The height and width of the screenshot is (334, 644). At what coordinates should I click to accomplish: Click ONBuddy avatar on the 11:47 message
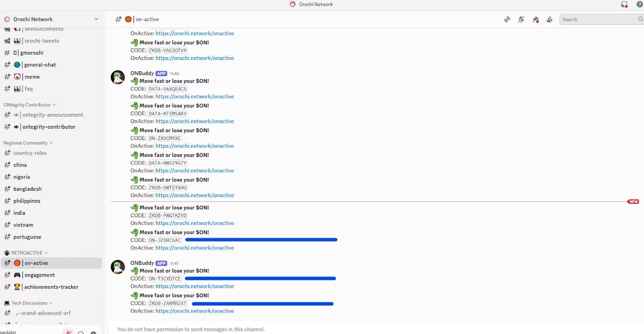(118, 267)
